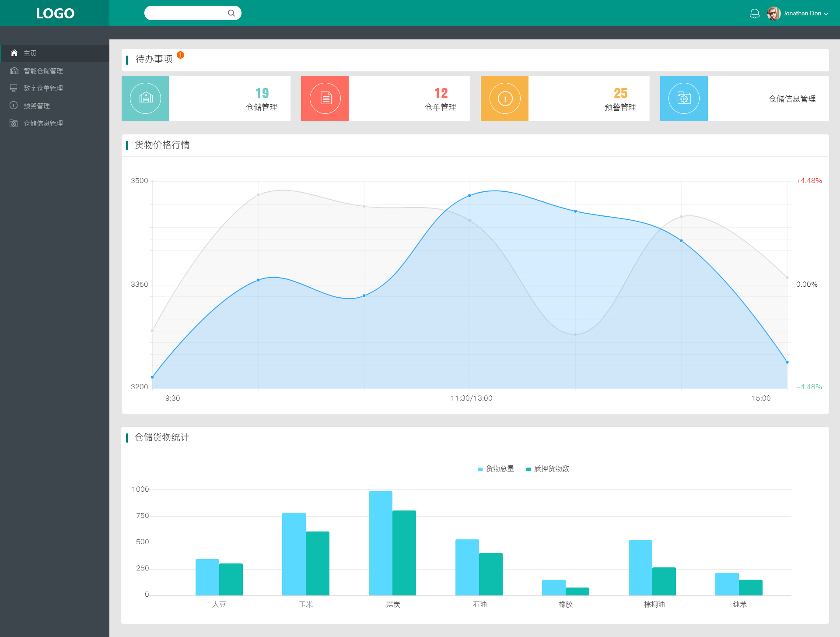Click the blue storage info settings icon
The image size is (840, 637).
pos(684,99)
